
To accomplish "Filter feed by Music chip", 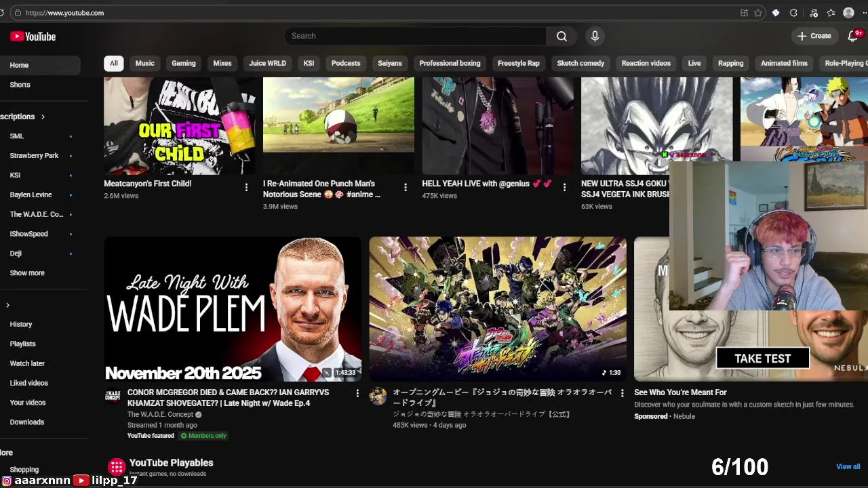I will (144, 63).
